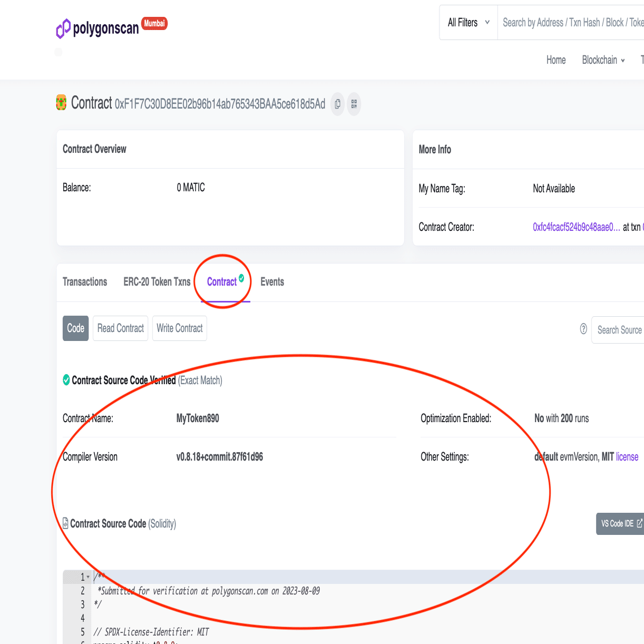This screenshot has height=644, width=644.
Task: Select the Mumbai network badge
Action: 154,23
